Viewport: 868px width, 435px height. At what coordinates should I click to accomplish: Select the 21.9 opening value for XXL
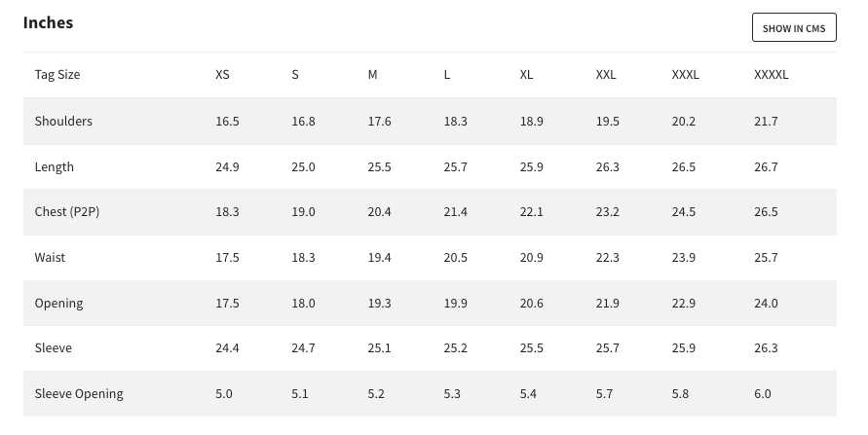click(x=607, y=304)
